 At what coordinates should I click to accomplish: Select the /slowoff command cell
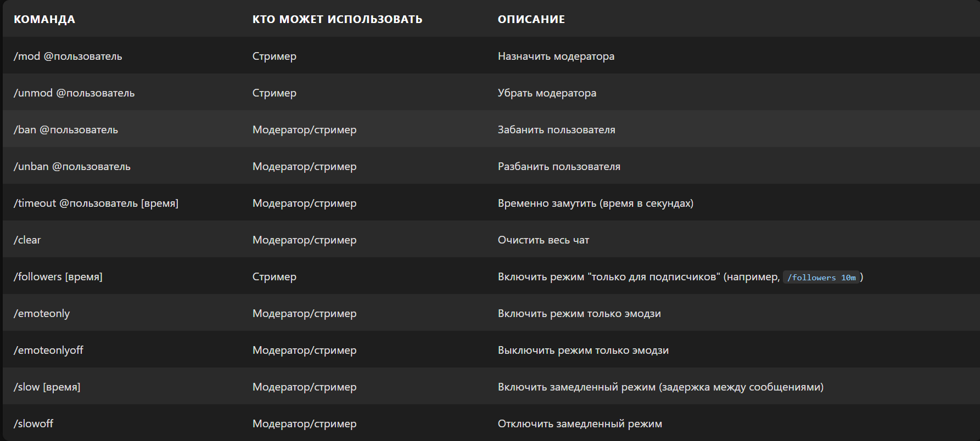click(x=33, y=423)
